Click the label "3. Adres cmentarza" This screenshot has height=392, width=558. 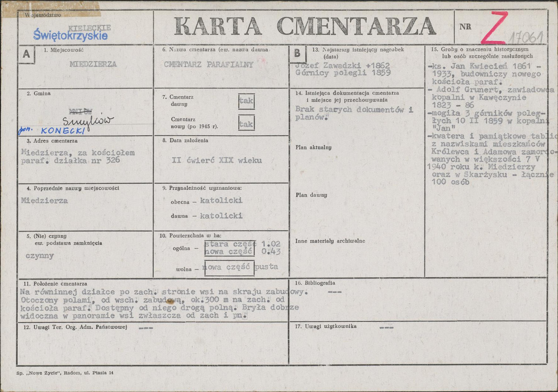coord(52,141)
